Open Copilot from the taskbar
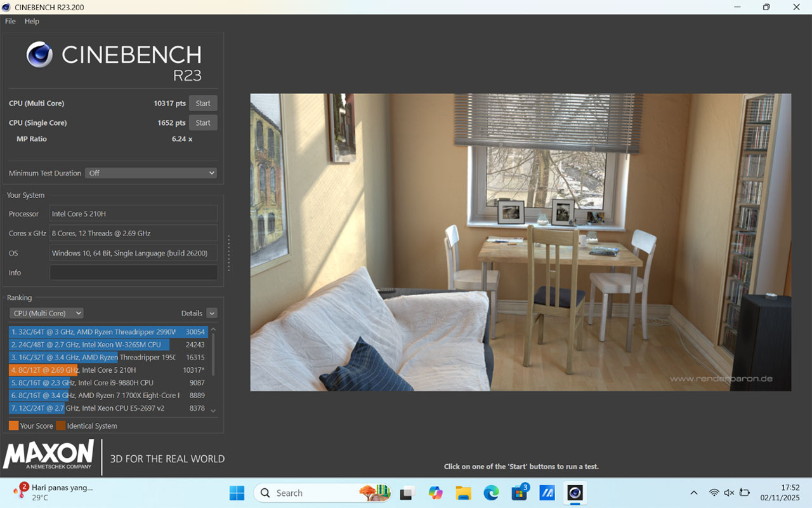 (435, 493)
